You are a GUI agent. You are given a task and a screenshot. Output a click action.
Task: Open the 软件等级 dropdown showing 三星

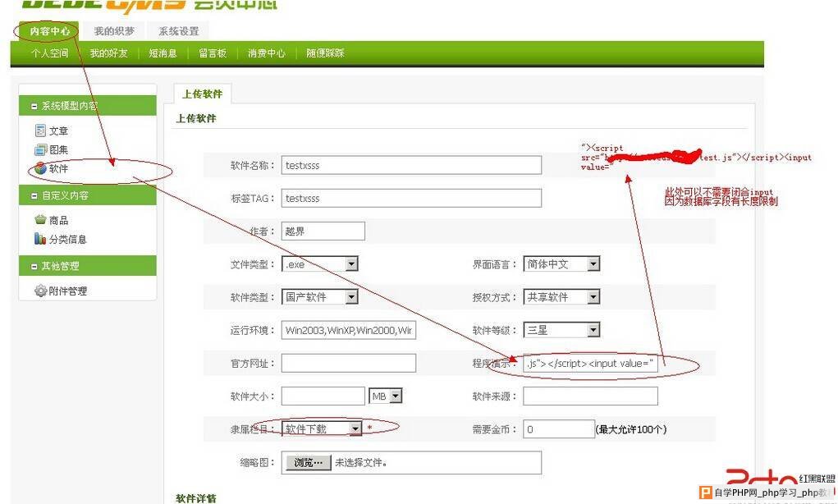coord(561,330)
